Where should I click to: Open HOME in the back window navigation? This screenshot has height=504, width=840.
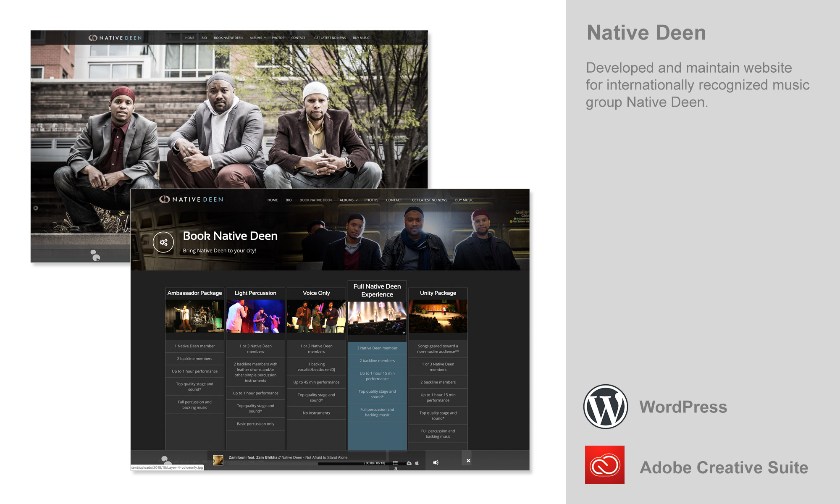coord(190,38)
